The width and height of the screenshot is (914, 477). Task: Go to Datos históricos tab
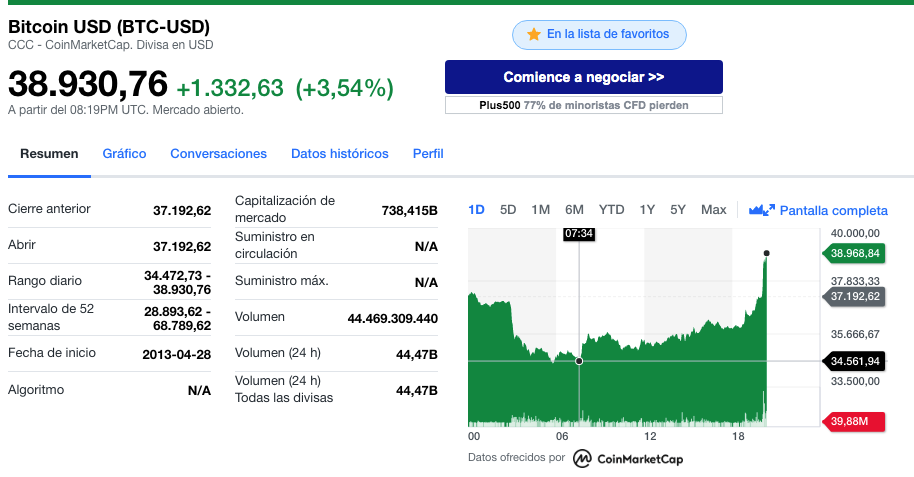click(x=340, y=154)
